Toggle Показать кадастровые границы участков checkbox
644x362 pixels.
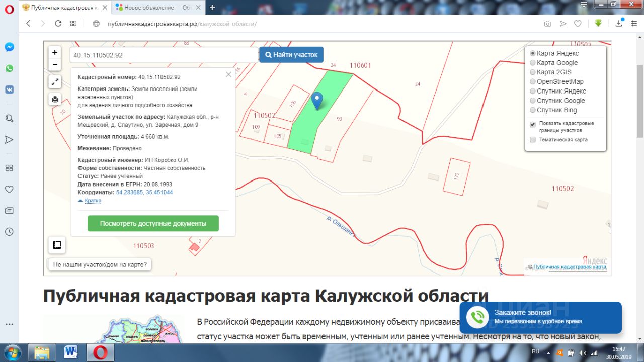point(533,124)
